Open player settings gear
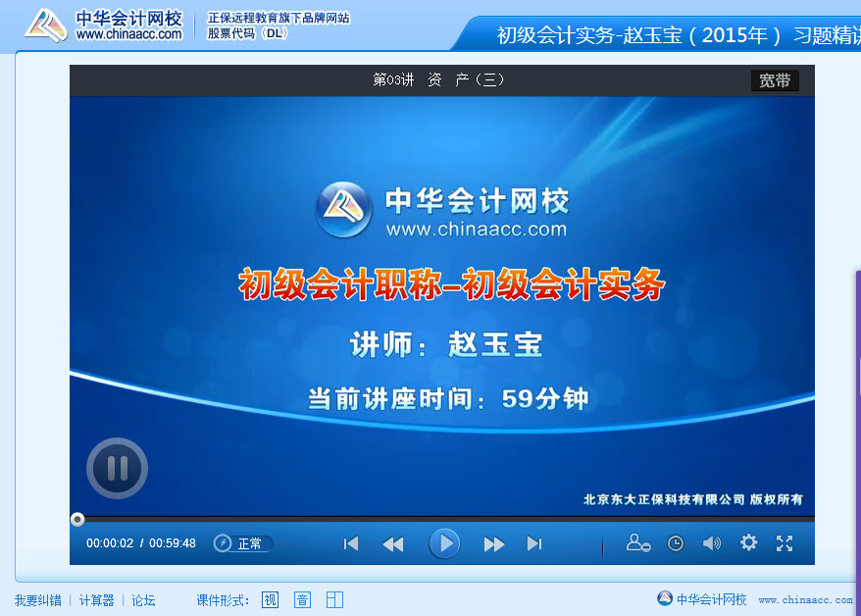861x616 pixels. pos(749,542)
